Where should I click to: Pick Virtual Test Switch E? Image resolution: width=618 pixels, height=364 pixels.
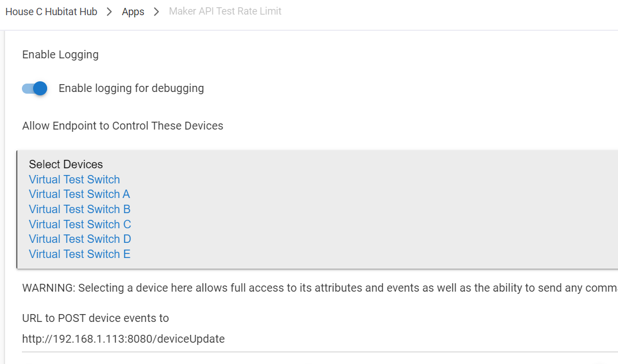(79, 254)
